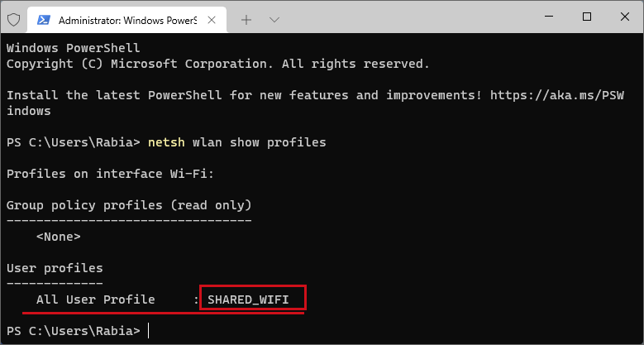Minimize the terminal window

tap(549, 17)
